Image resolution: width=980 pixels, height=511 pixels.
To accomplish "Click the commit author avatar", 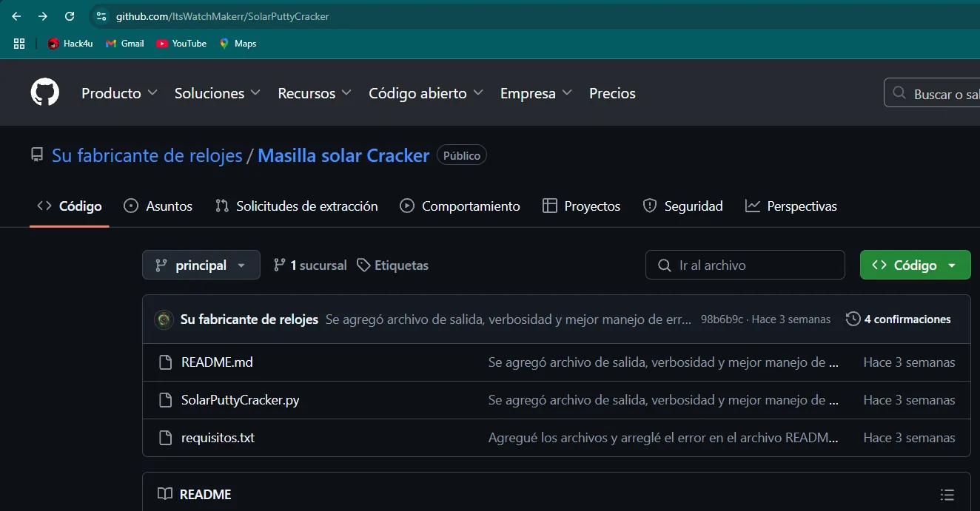I will (164, 319).
